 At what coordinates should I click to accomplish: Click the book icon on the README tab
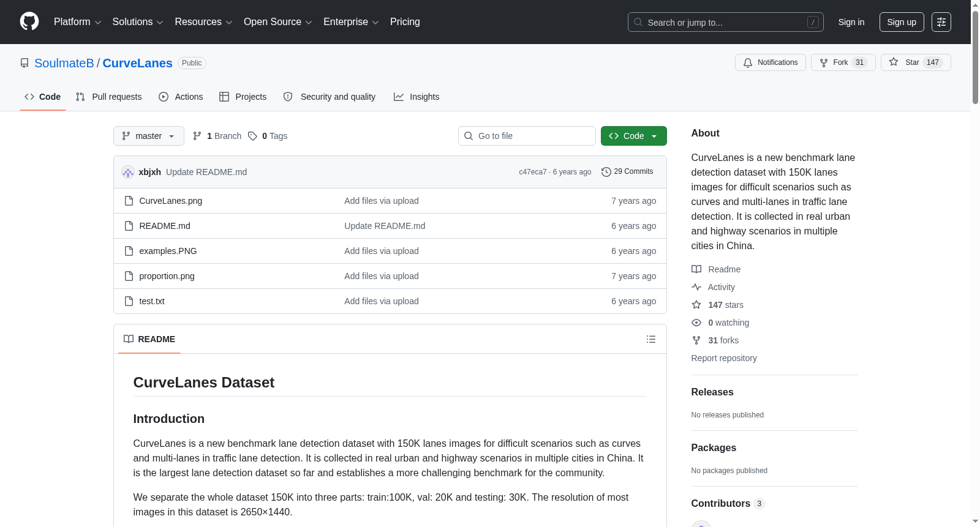(129, 339)
